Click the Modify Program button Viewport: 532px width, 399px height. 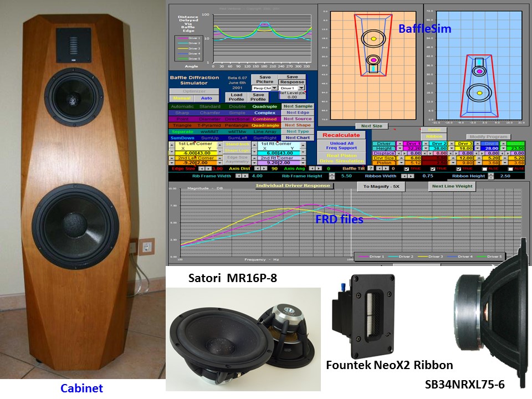[x=489, y=137]
